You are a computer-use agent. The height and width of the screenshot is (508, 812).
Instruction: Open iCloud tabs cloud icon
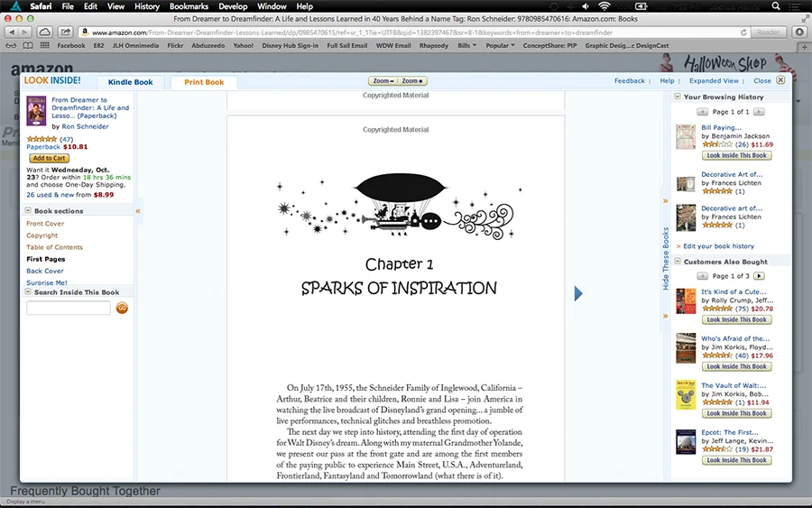[45, 32]
